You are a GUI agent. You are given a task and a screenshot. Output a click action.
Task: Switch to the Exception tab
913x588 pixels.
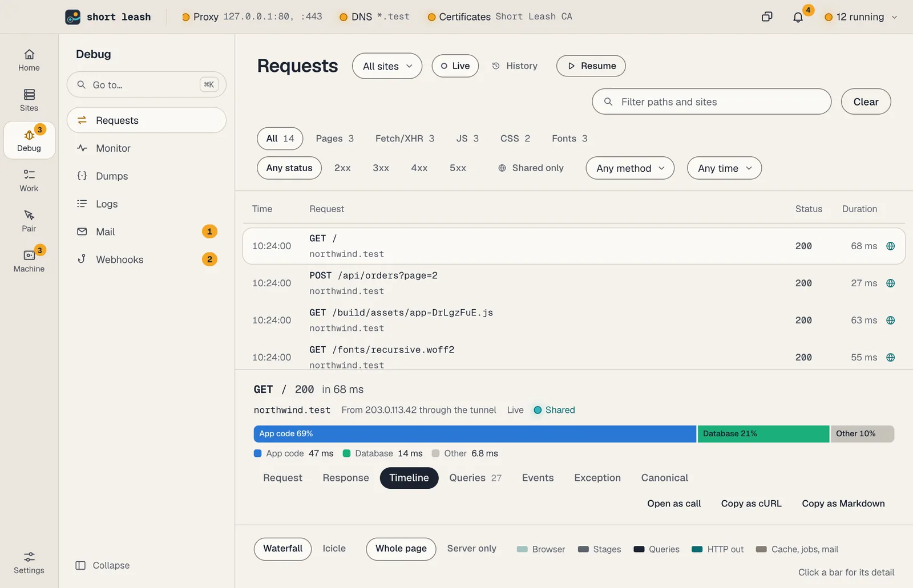click(597, 478)
